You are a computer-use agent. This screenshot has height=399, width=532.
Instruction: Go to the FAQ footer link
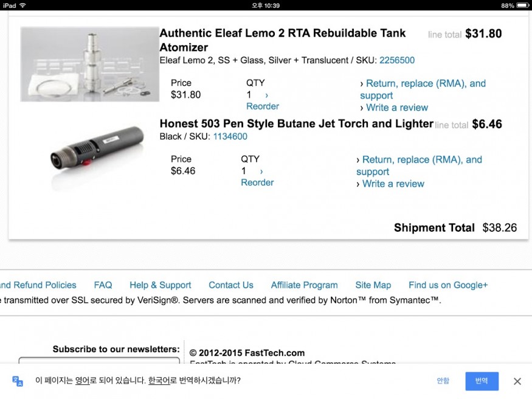(x=103, y=285)
